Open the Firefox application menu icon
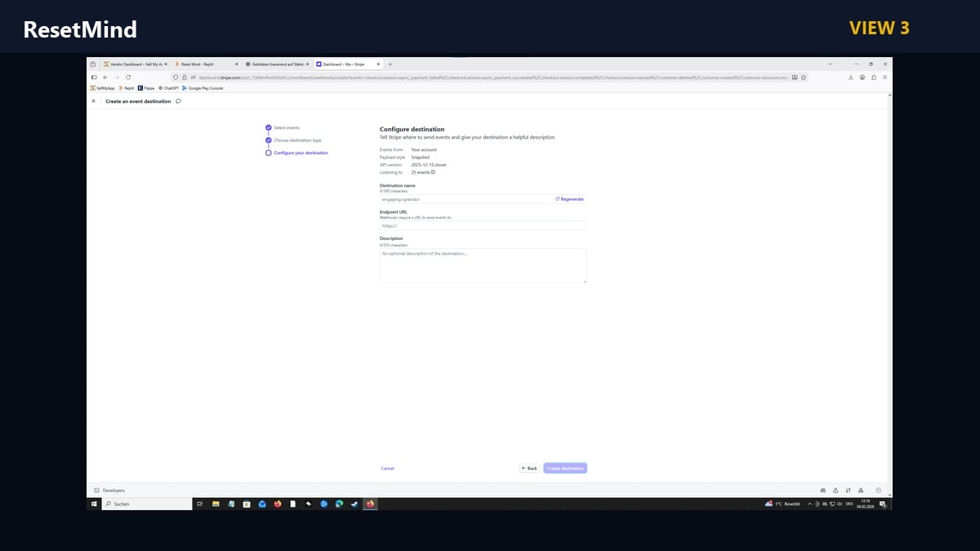The width and height of the screenshot is (980, 551). click(x=885, y=78)
